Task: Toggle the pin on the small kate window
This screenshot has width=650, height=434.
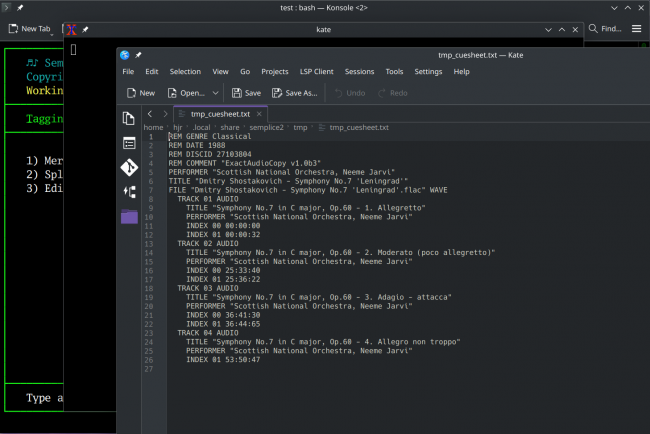Action: [86, 30]
